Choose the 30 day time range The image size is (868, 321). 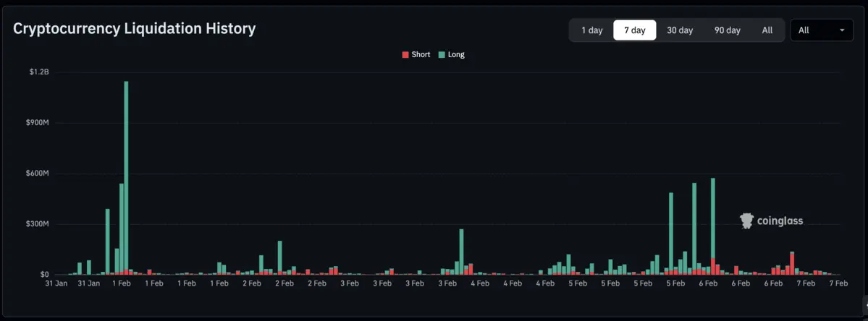680,30
